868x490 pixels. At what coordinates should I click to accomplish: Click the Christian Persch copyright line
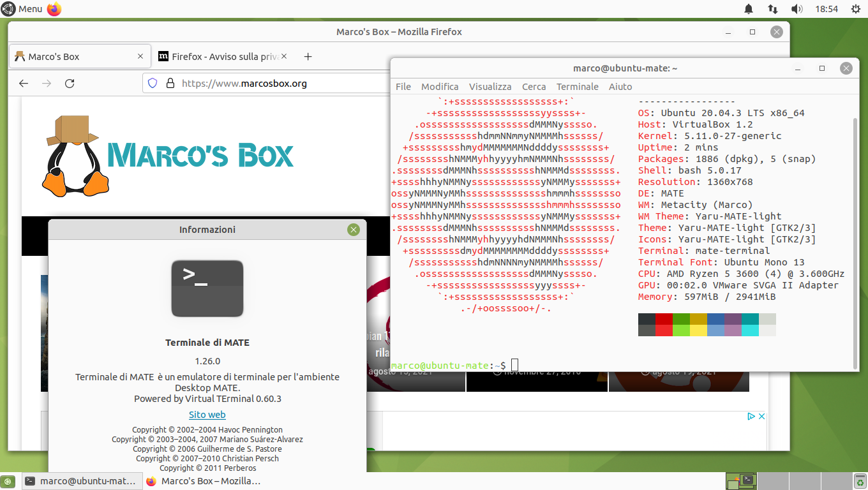point(207,459)
